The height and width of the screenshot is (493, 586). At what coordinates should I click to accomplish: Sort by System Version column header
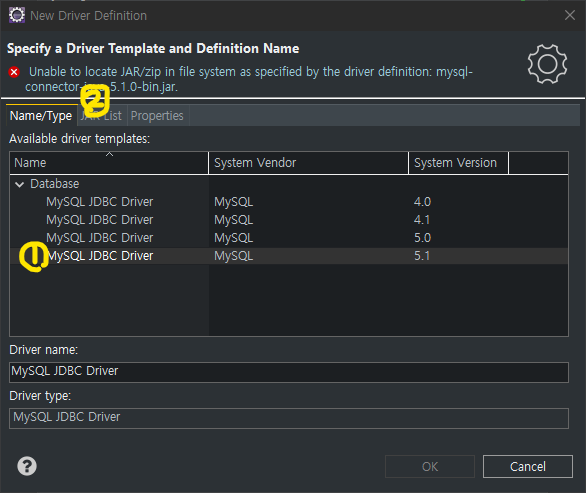pyautogui.click(x=459, y=163)
